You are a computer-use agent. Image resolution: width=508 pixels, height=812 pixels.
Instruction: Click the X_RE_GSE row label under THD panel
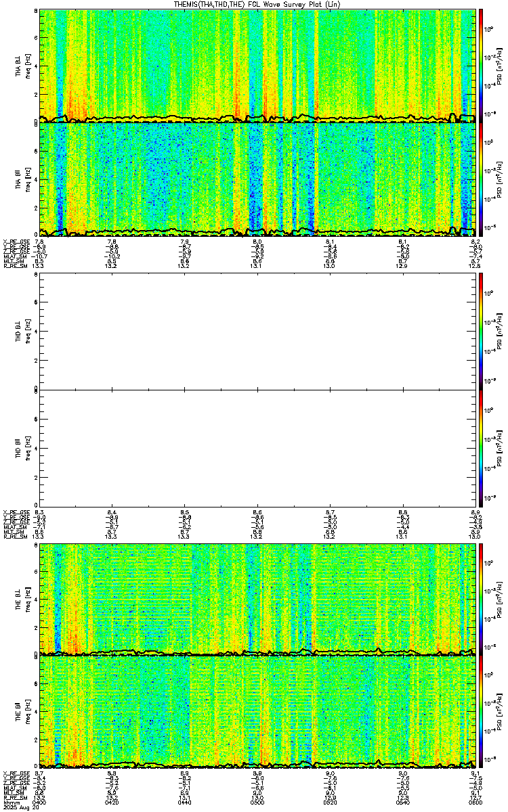click(x=15, y=512)
